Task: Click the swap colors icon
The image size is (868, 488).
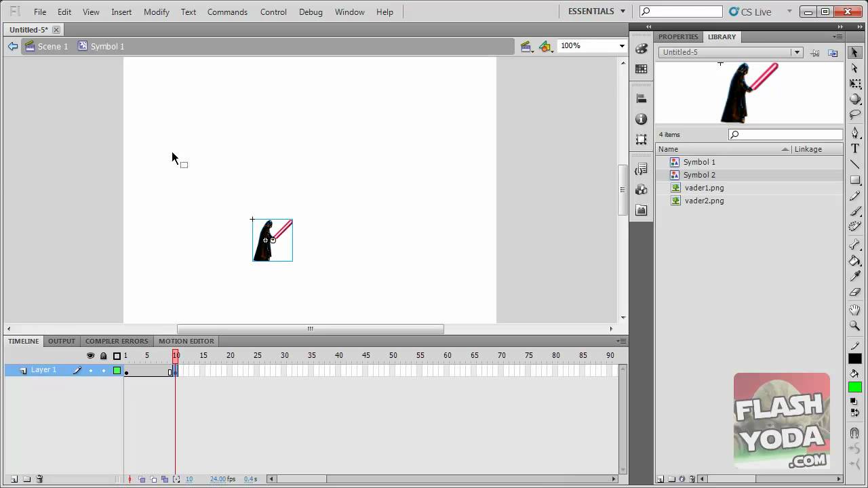Action: [x=855, y=412]
